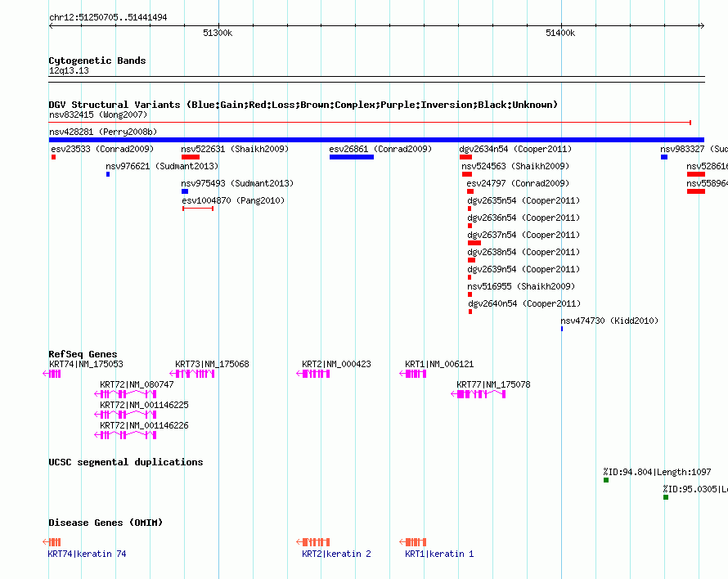Click the 12q13.13 cytogenetic band

(376, 79)
